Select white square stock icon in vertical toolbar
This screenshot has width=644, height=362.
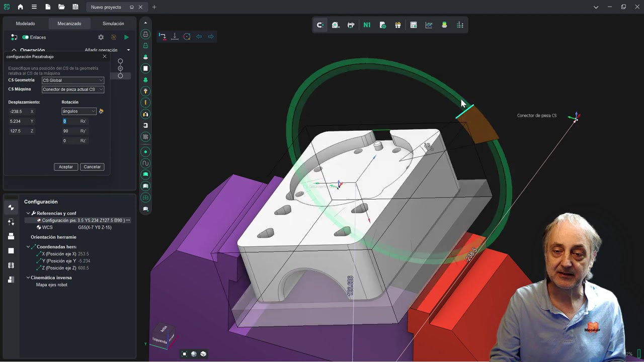pos(145,68)
